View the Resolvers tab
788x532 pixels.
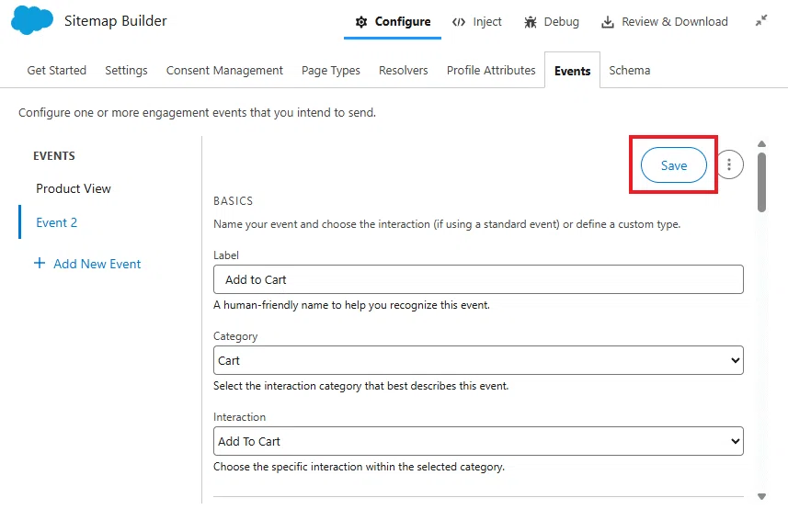click(x=404, y=71)
